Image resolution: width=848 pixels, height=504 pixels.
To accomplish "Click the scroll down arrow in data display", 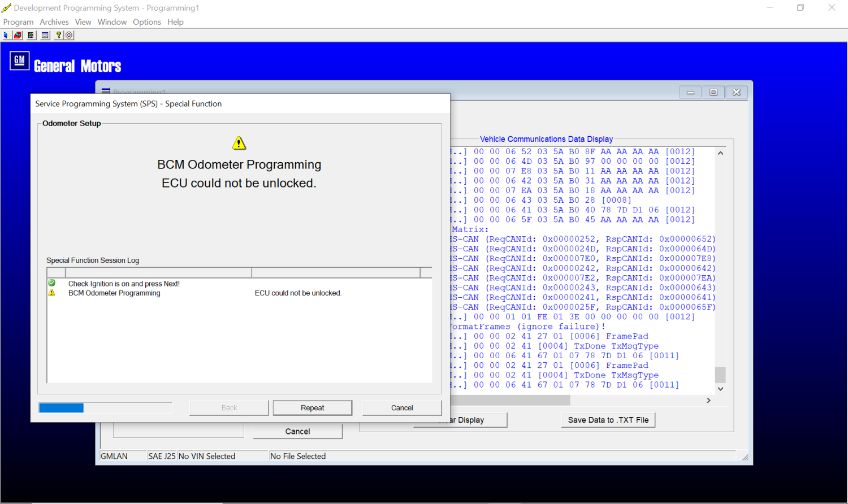I will (x=720, y=389).
